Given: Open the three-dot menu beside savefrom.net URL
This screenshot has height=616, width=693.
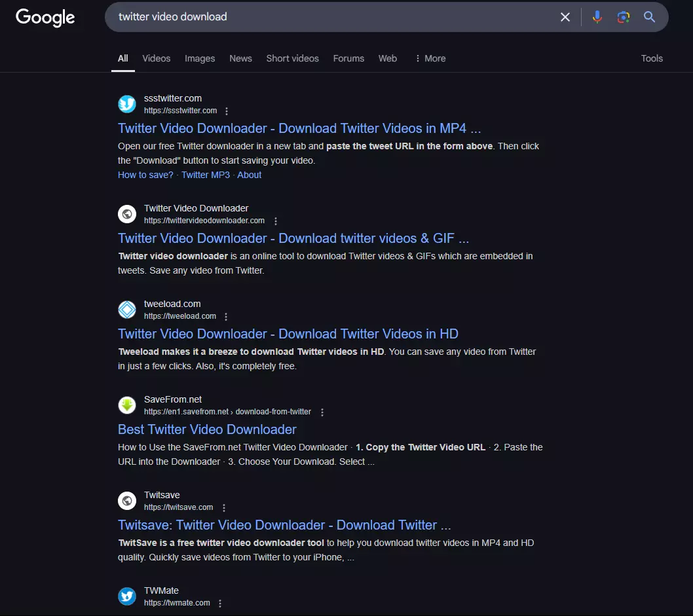Looking at the screenshot, I should pos(322,412).
